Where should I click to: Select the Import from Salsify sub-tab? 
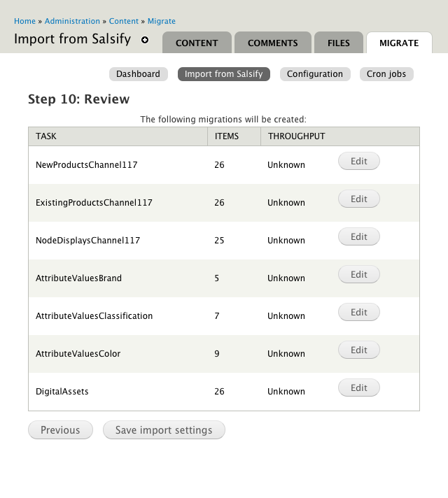[224, 74]
